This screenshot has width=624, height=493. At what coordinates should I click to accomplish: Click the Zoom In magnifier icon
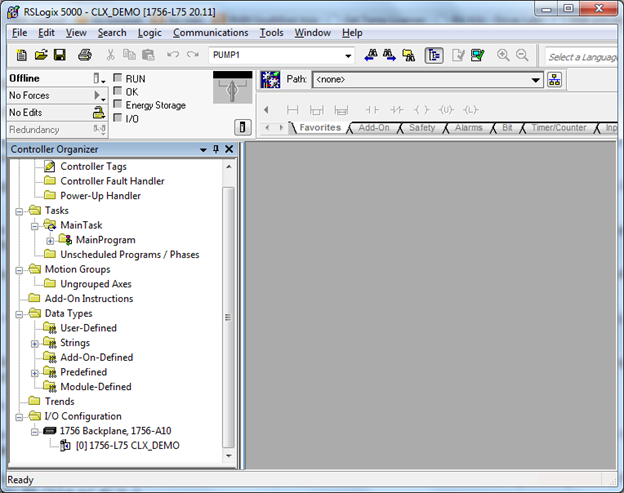pos(503,55)
